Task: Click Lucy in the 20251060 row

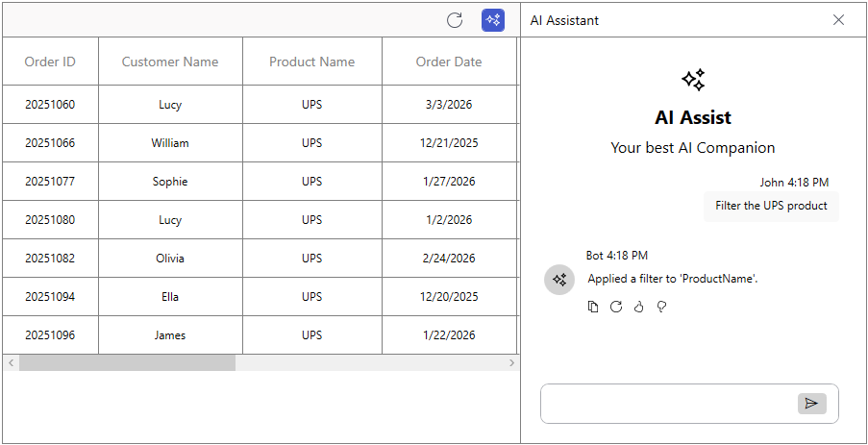Action: click(170, 105)
